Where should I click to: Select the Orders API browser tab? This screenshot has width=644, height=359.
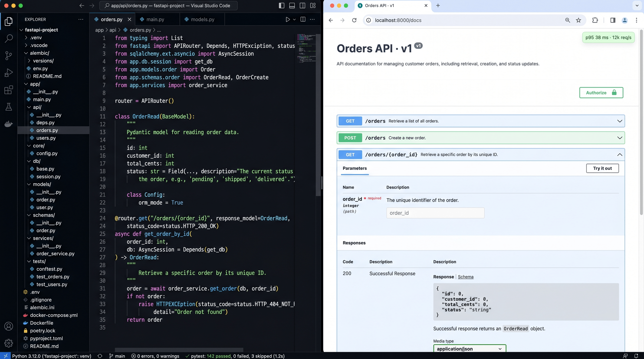pyautogui.click(x=393, y=5)
